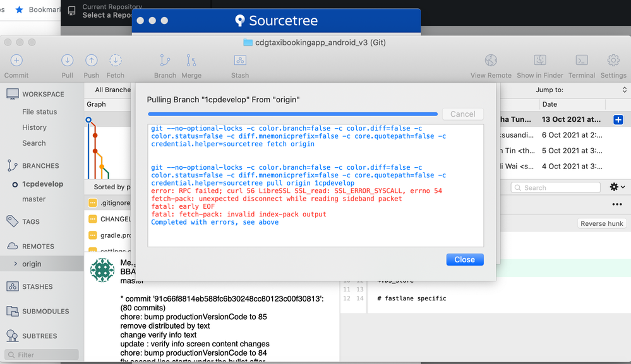Click the SUBMODULES sidebar icon
The width and height of the screenshot is (631, 364).
coord(13,311)
